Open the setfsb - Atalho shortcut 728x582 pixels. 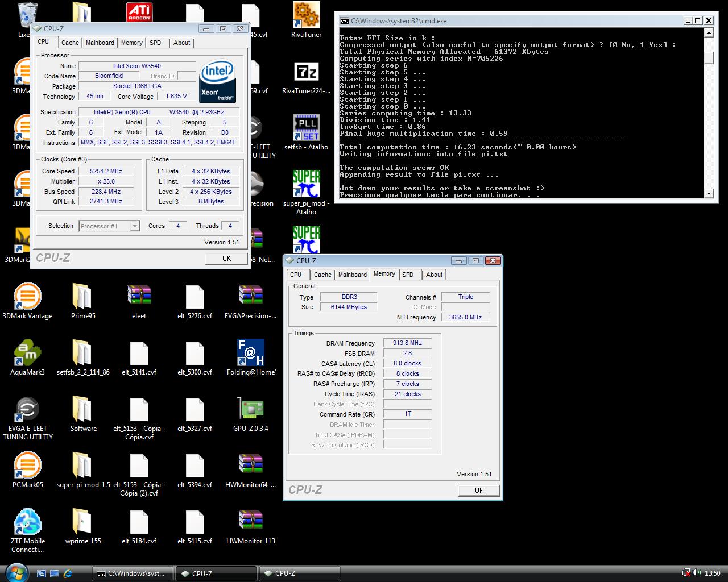(x=306, y=133)
